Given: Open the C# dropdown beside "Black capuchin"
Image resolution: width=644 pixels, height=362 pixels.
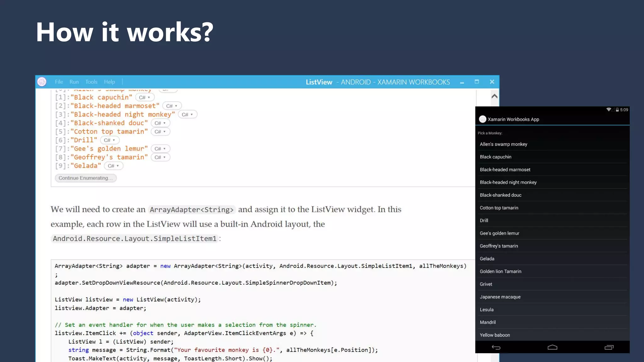Looking at the screenshot, I should pos(145,97).
